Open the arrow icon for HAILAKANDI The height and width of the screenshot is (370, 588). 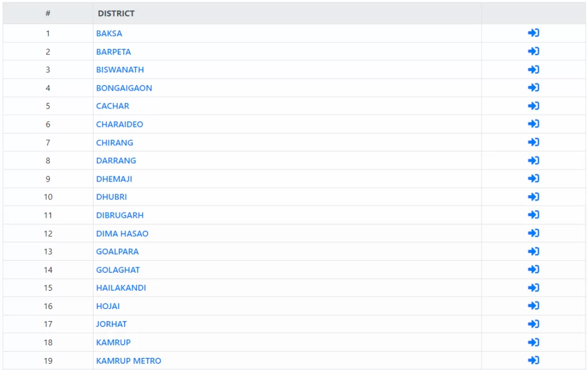(533, 288)
